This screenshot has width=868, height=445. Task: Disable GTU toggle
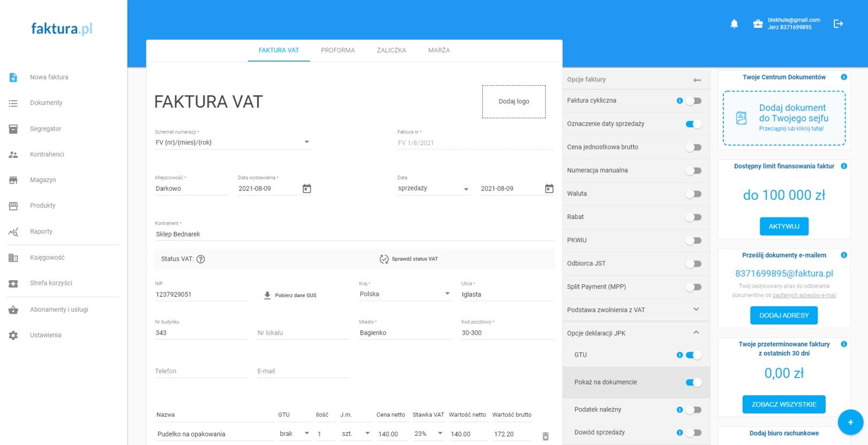[694, 355]
